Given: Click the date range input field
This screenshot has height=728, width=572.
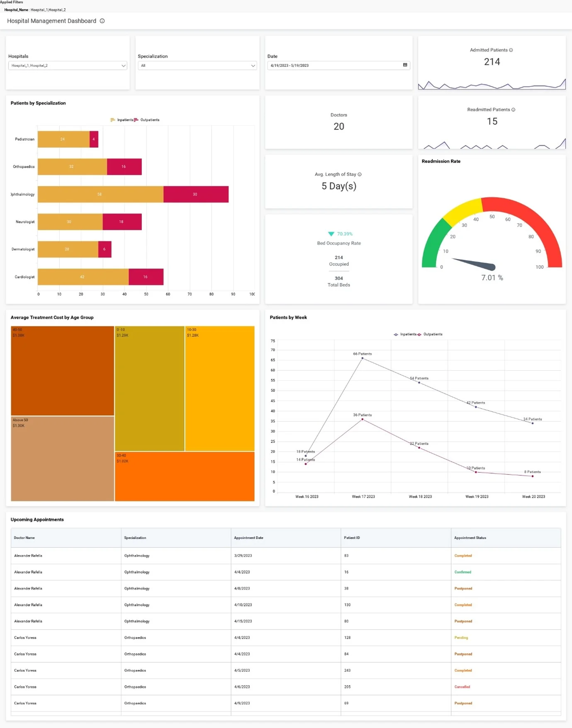Looking at the screenshot, I should (x=338, y=65).
